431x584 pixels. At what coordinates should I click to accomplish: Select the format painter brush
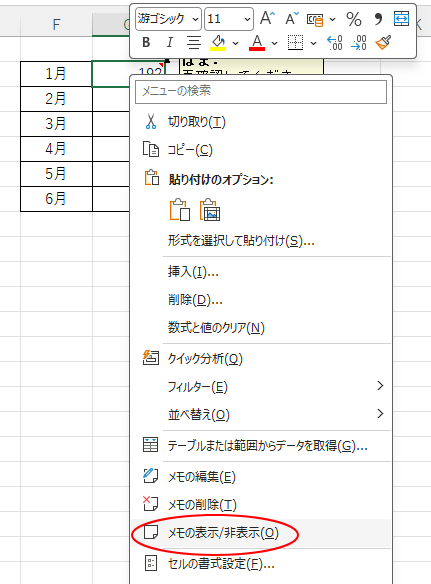tap(383, 42)
